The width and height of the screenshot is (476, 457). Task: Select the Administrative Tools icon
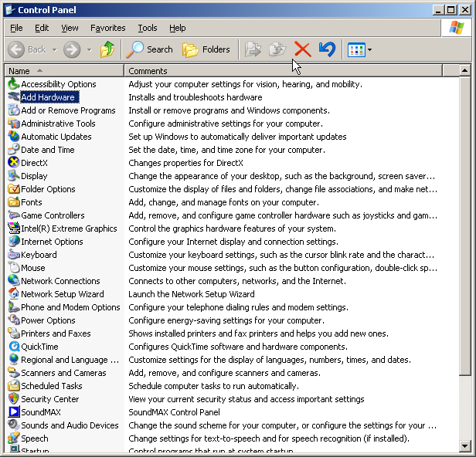[x=13, y=123]
